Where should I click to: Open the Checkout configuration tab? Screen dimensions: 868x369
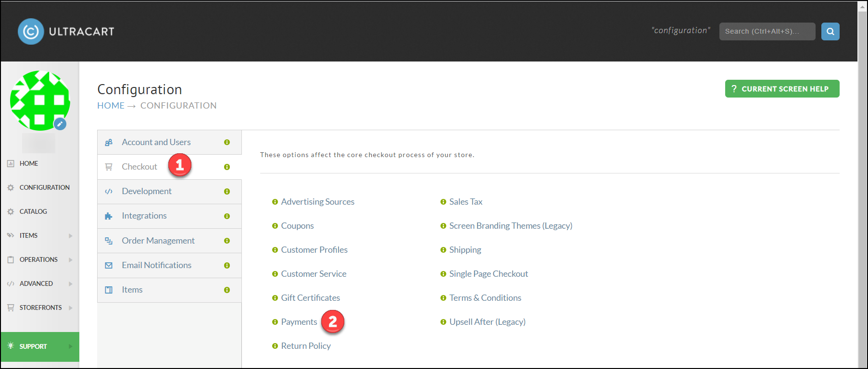(169, 167)
